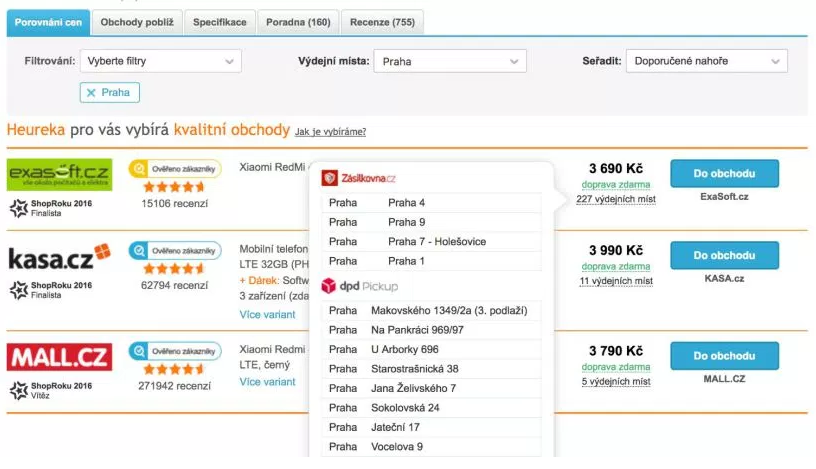Click the ExaSoft.cz shop name
816x469 pixels.
coord(724,197)
